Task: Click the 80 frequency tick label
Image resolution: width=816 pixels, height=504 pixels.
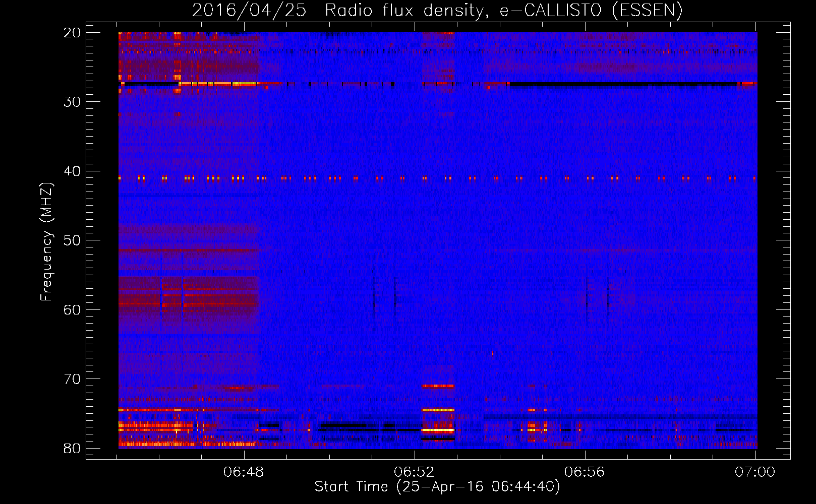Action: click(x=73, y=449)
